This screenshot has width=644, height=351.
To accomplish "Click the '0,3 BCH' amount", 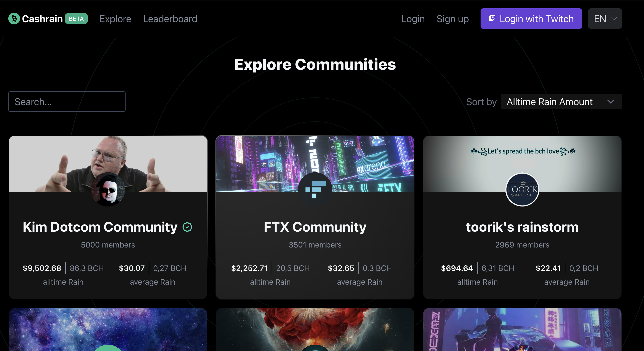I will coord(377,268).
